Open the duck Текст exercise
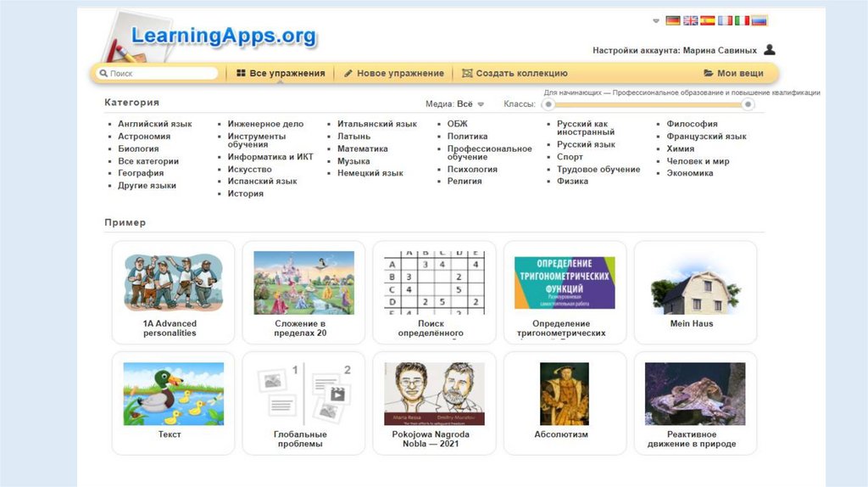Image resolution: width=868 pixels, height=487 pixels. click(173, 403)
